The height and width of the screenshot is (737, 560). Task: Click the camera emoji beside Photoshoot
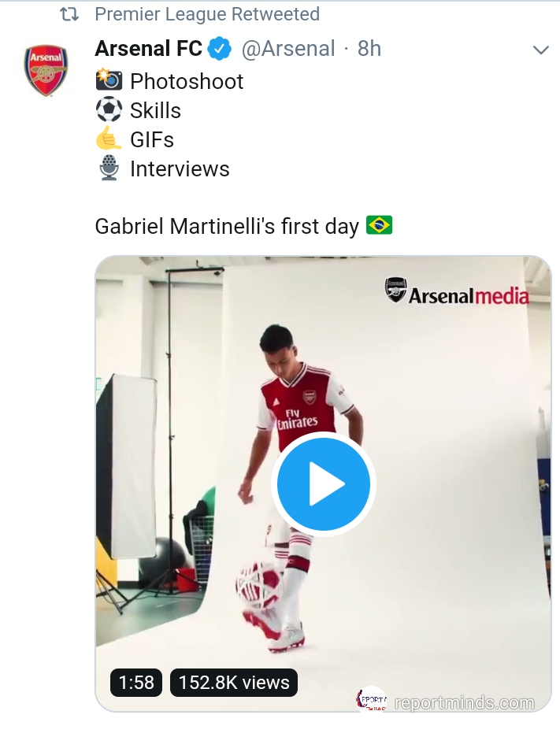(x=109, y=81)
